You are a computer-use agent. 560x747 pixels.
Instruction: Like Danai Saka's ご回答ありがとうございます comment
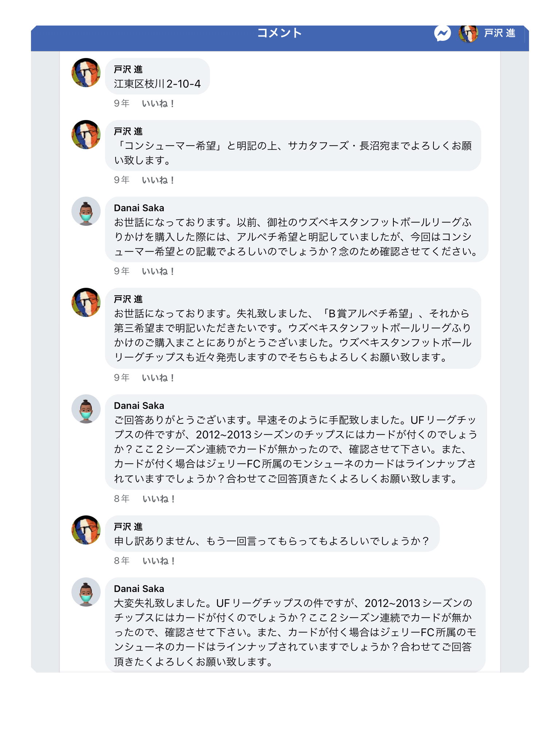159,499
